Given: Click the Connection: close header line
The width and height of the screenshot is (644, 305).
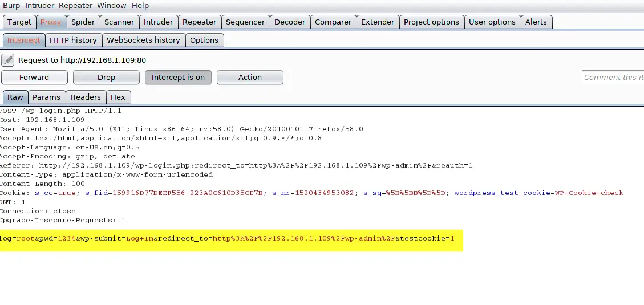Looking at the screenshot, I should coord(38,211).
